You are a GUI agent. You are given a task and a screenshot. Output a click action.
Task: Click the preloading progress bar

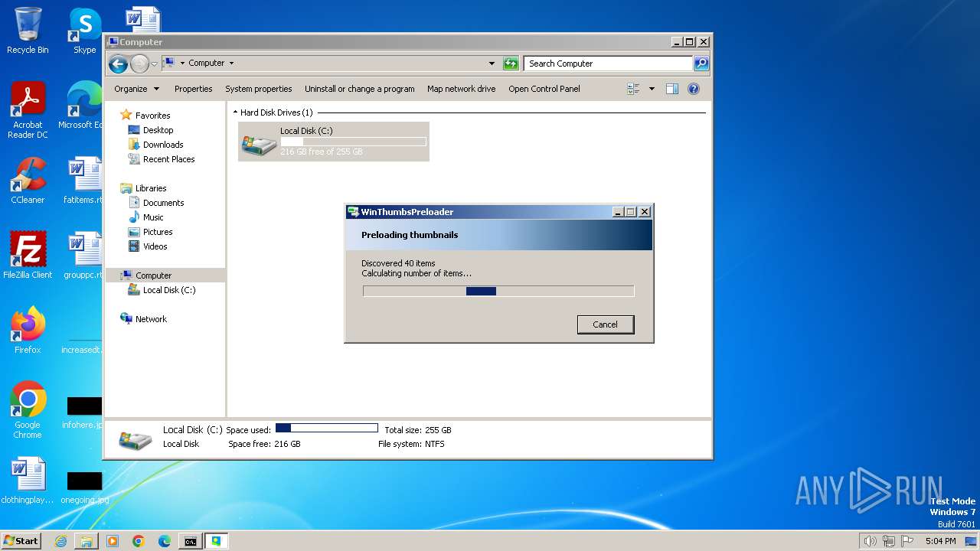pos(498,291)
